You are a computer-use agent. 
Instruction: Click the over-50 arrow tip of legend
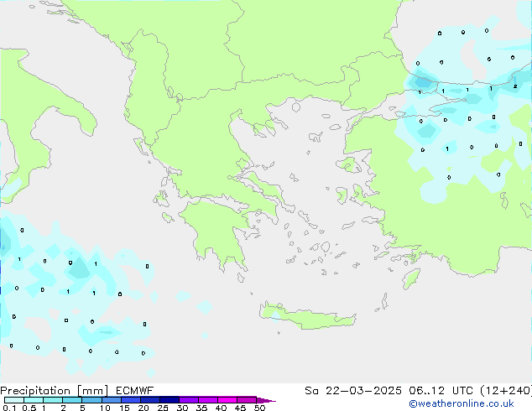[x=266, y=401]
